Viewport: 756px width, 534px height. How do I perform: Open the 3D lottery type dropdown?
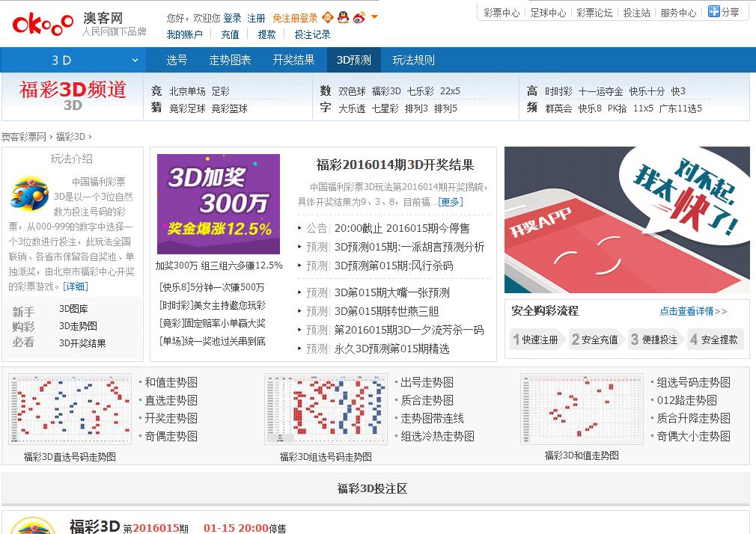pos(73,61)
